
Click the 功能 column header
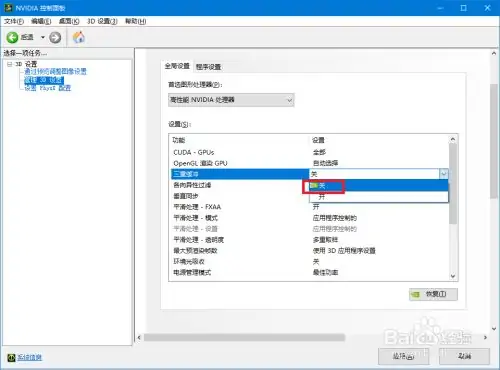pyautogui.click(x=179, y=140)
